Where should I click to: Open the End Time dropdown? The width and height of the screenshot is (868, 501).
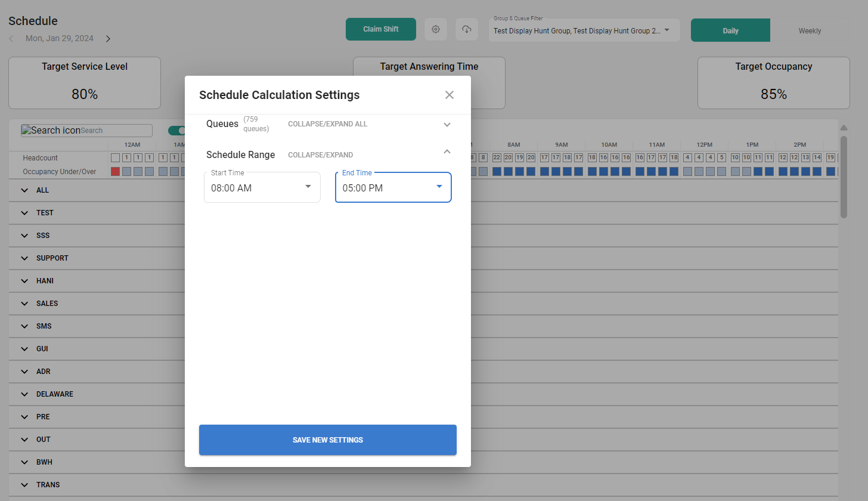pos(393,187)
